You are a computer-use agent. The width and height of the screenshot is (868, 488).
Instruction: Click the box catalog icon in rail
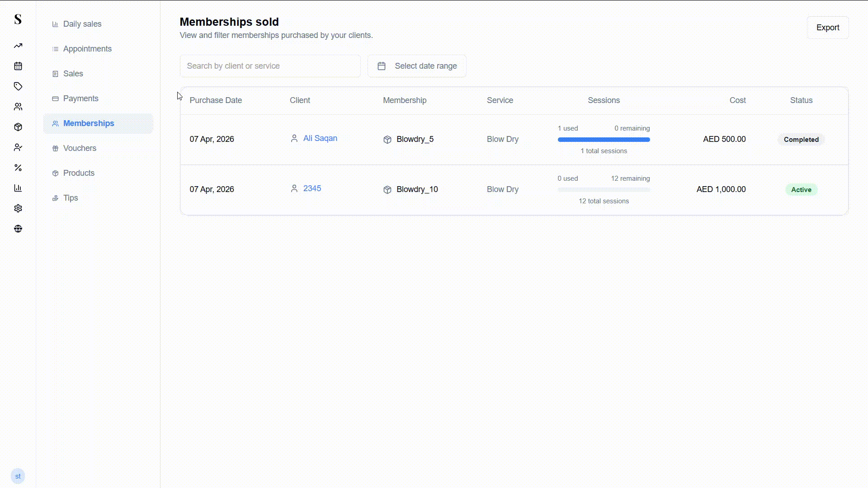pos(18,127)
